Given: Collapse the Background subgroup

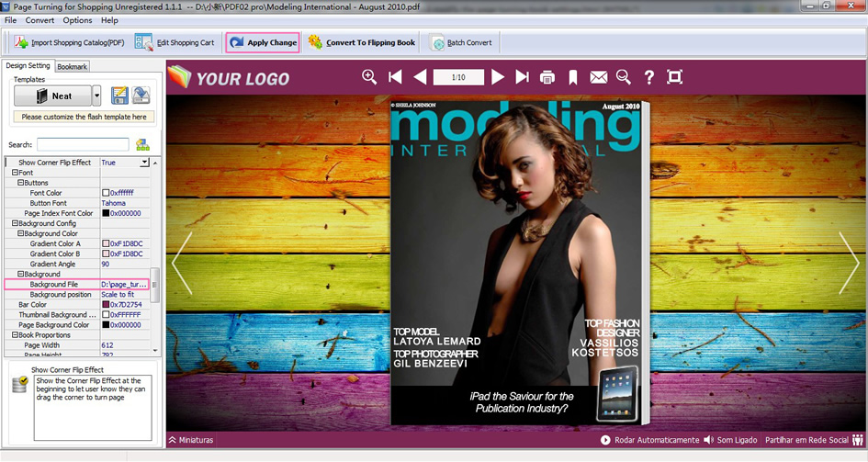Looking at the screenshot, I should [x=20, y=274].
